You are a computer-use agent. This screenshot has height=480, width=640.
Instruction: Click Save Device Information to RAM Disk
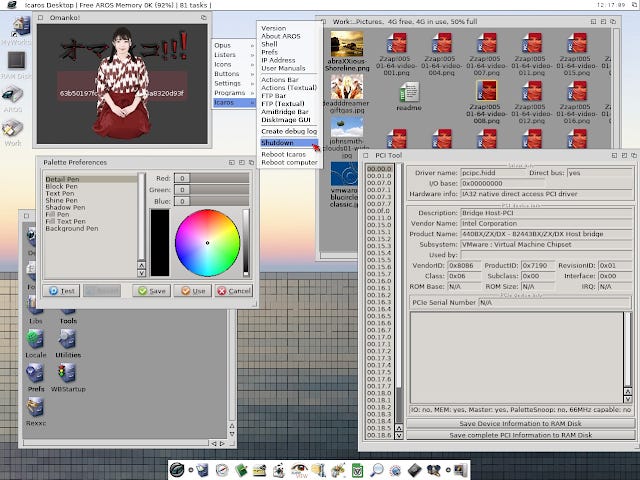coord(520,424)
